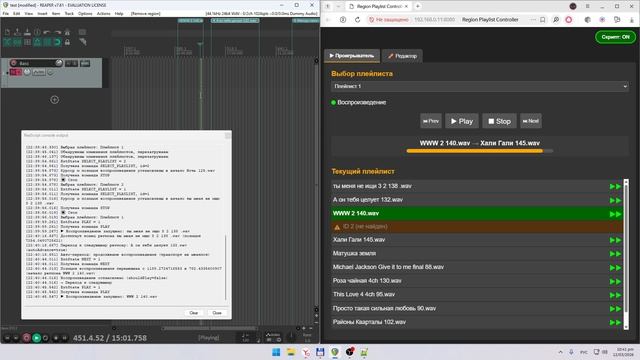640x360 pixels.
Task: Click the REAPER new project toolbar icon
Action: [7, 32]
